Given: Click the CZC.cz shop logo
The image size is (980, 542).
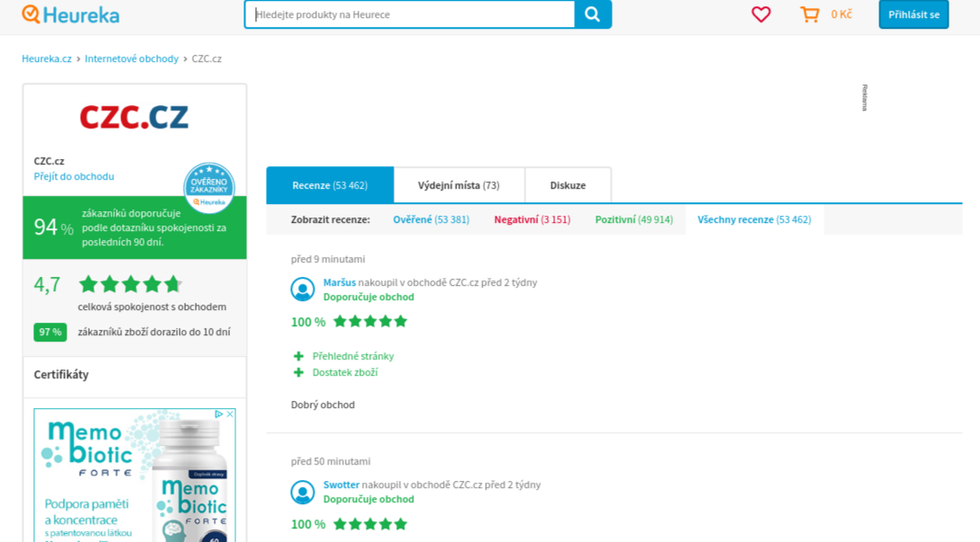Looking at the screenshot, I should point(135,117).
